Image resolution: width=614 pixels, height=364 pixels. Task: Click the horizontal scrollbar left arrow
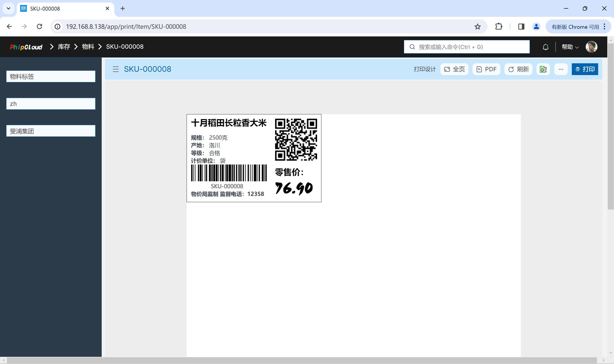click(x=3, y=361)
